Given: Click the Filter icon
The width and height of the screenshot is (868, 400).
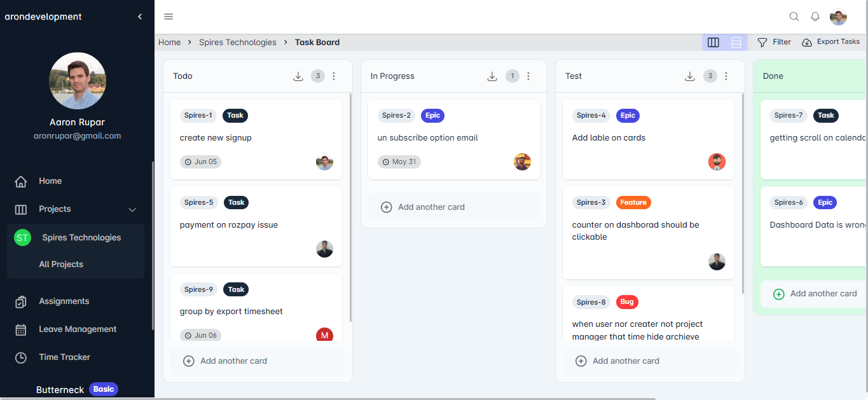Looking at the screenshot, I should coord(763,42).
